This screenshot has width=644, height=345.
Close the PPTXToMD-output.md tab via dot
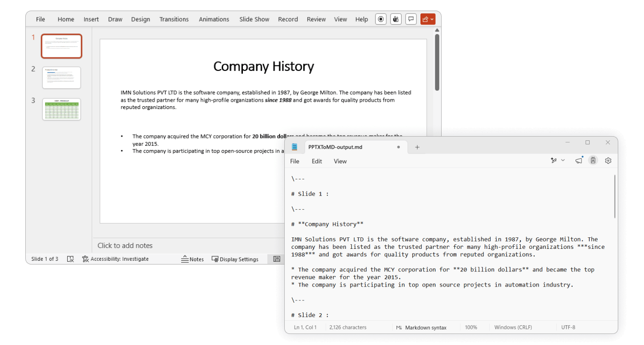coord(398,147)
